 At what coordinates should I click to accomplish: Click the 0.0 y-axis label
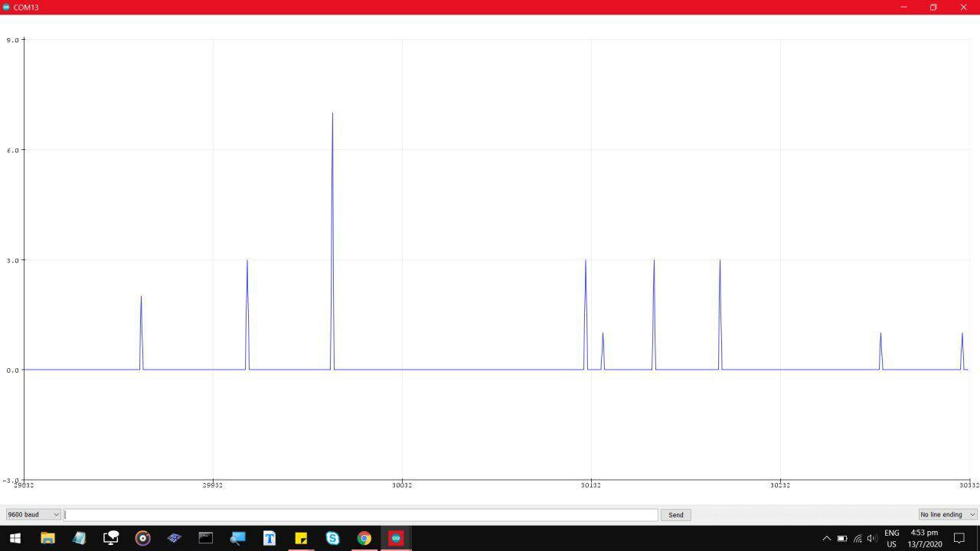(12, 370)
